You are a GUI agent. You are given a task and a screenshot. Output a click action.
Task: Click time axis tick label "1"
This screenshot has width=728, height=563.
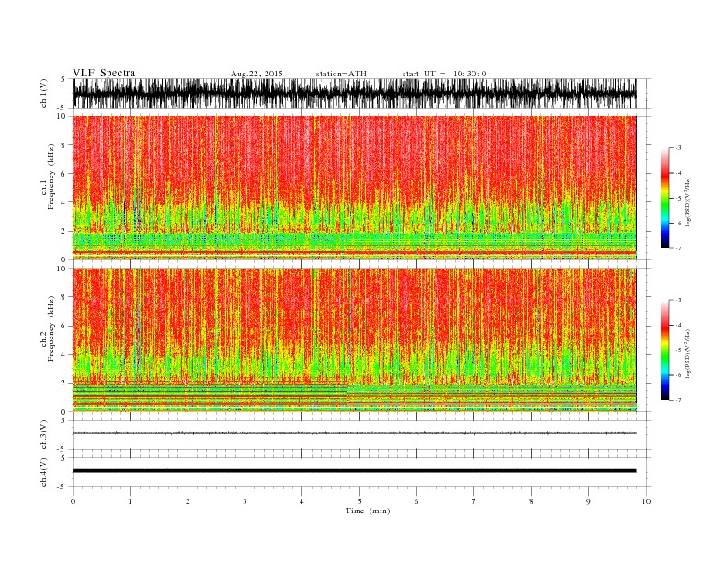click(x=130, y=501)
